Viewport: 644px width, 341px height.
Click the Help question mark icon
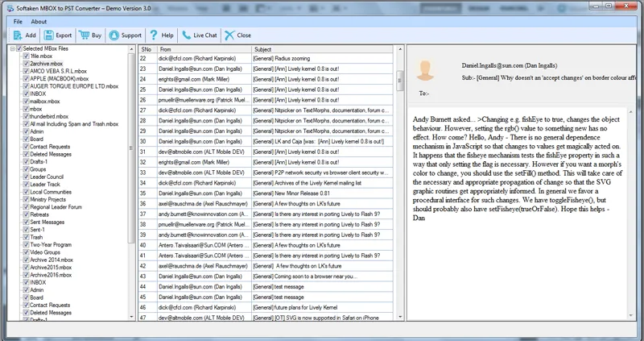pos(154,35)
